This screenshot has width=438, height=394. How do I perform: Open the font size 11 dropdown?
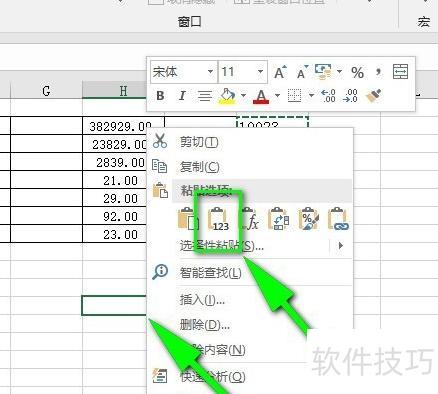[x=260, y=72]
